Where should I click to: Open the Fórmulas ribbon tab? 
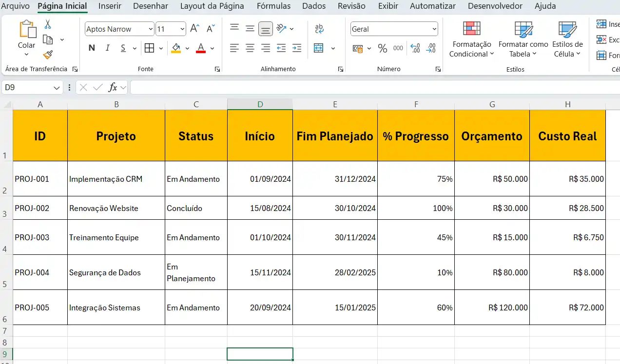[273, 6]
